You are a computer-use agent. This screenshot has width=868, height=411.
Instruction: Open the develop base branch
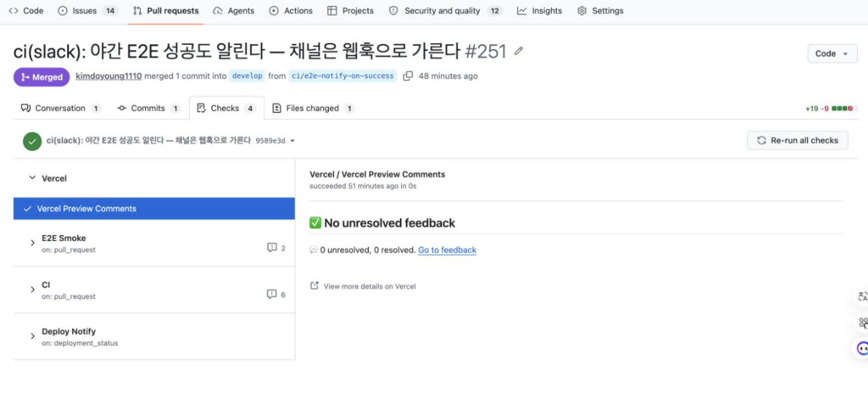click(248, 76)
